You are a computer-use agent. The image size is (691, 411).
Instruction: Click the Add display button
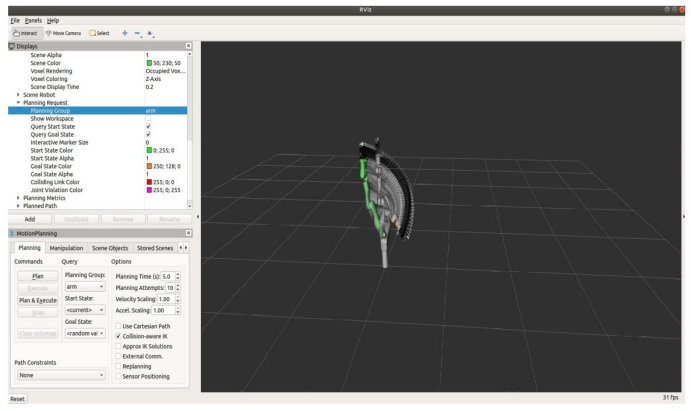point(30,217)
